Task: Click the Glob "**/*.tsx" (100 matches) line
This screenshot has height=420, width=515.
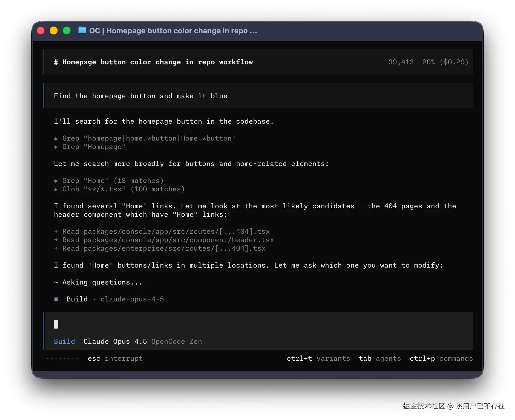Action: (x=119, y=189)
